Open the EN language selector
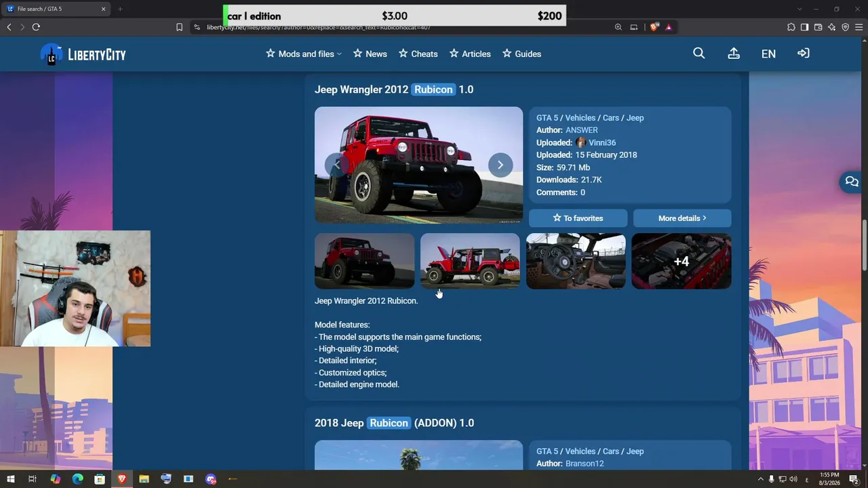The width and height of the screenshot is (868, 488). pyautogui.click(x=768, y=54)
